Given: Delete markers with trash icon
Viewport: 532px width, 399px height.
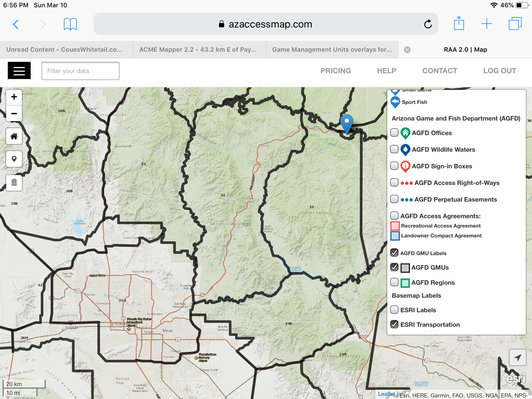Looking at the screenshot, I should (14, 182).
